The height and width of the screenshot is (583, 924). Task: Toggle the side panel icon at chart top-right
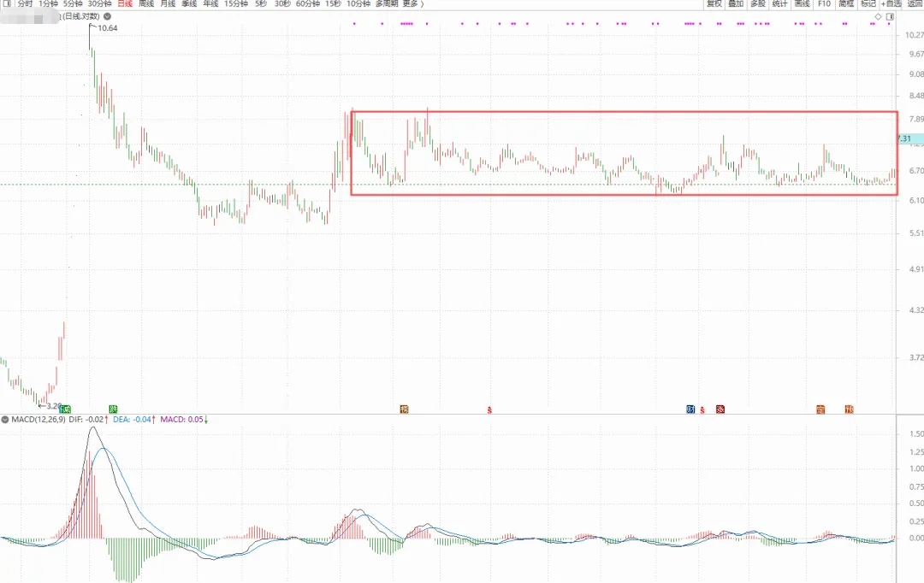890,16
